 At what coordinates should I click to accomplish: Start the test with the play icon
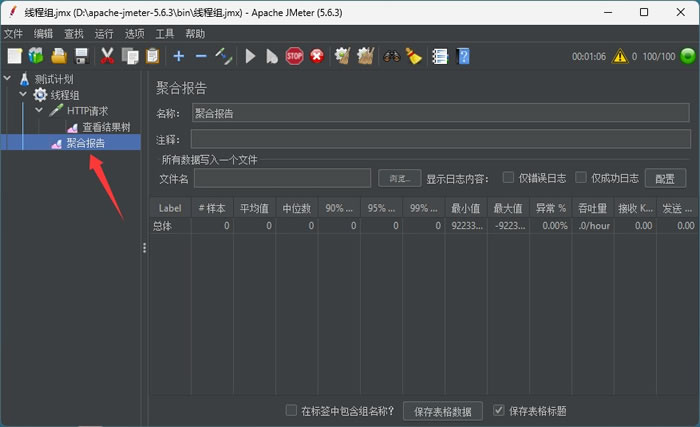250,56
